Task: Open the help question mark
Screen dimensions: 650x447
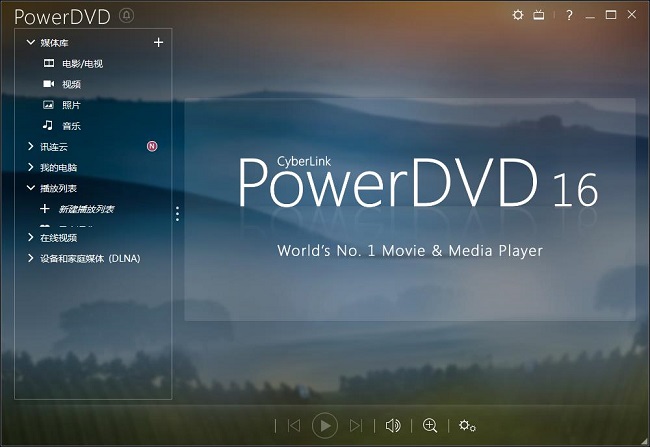Action: pos(570,15)
